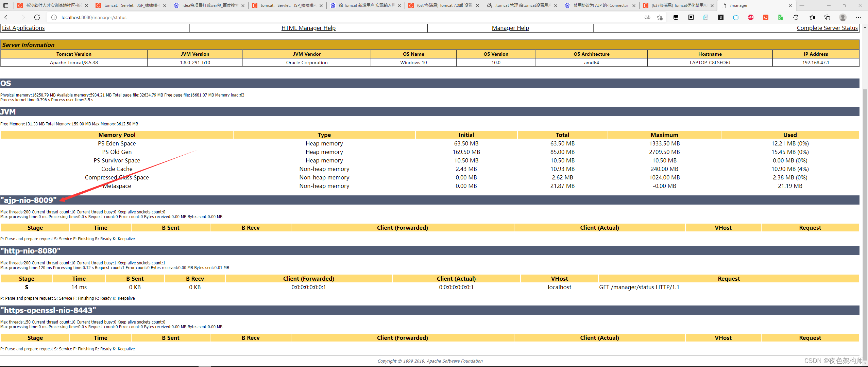Reload the manager status page
Image resolution: width=868 pixels, height=367 pixels.
pos(37,17)
